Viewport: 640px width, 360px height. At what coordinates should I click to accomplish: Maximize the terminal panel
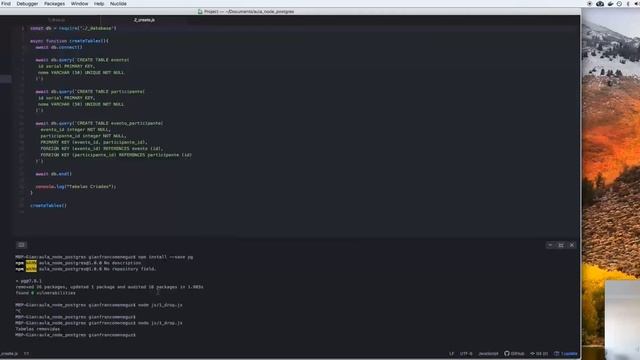(561, 245)
